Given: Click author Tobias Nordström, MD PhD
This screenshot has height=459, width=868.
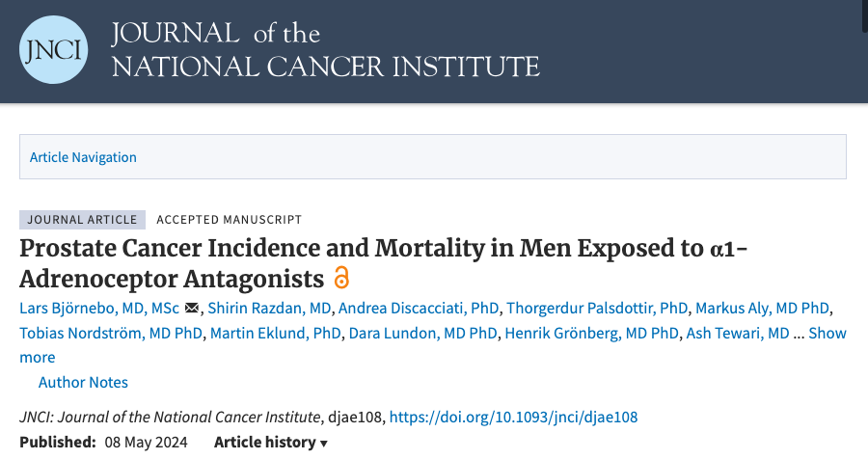Looking at the screenshot, I should (x=111, y=333).
